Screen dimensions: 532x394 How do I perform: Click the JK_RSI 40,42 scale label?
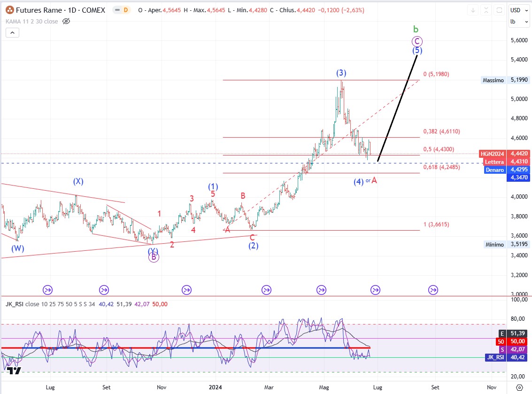click(507, 357)
